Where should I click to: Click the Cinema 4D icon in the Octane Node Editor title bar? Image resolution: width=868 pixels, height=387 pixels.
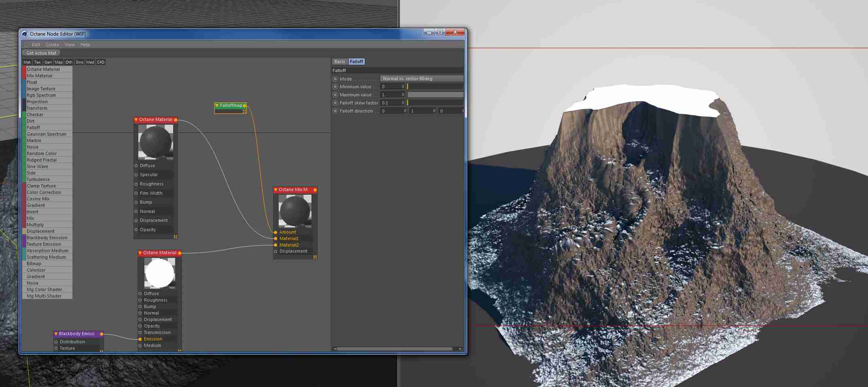coord(25,34)
